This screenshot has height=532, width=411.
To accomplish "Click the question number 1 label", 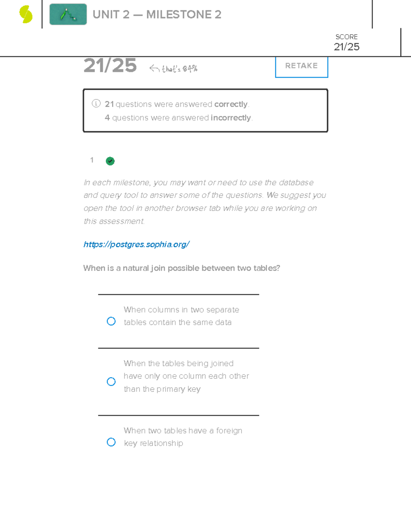I will tap(92, 160).
